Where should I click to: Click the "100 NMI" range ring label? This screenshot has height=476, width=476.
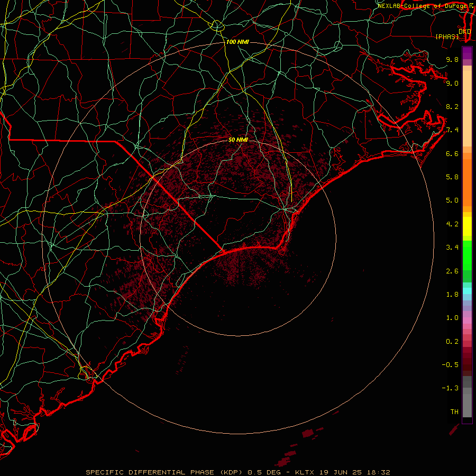237,42
